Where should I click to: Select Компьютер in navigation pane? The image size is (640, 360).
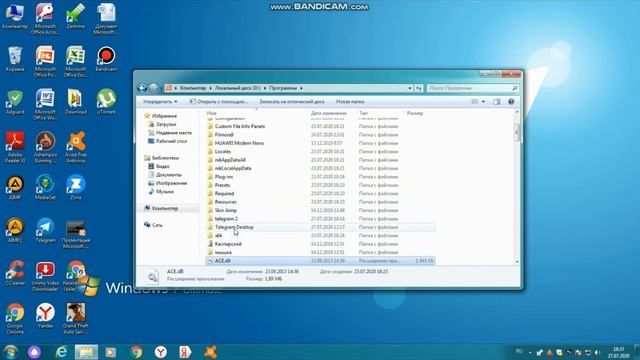(165, 209)
